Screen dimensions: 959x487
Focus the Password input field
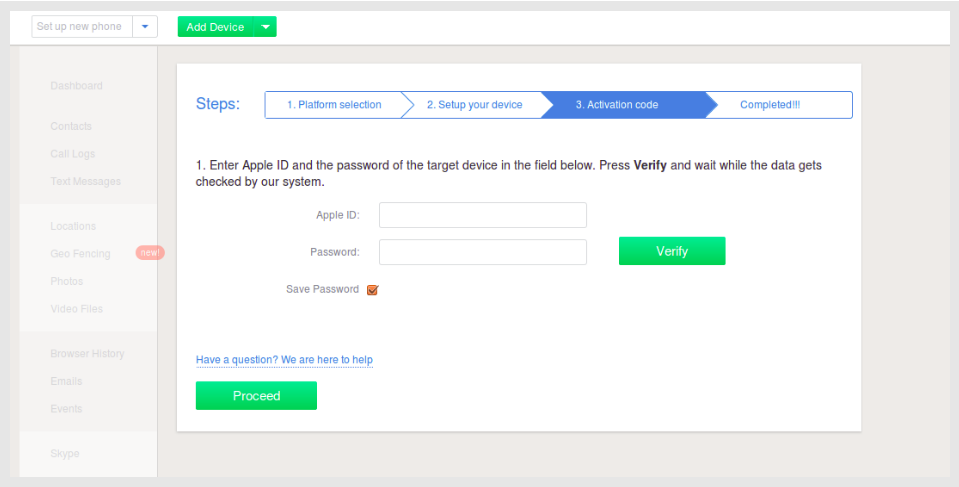[483, 252]
